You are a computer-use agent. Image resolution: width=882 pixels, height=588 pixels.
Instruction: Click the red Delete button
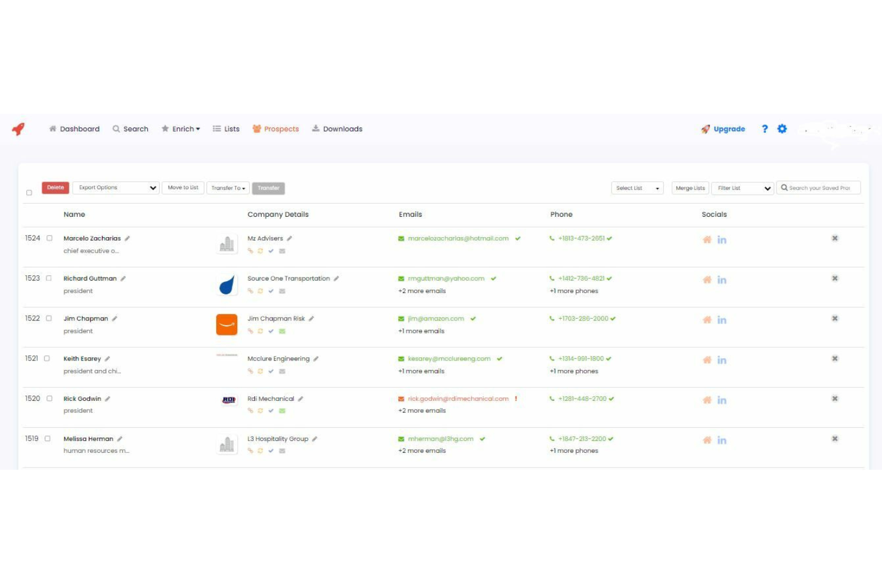[x=55, y=187]
